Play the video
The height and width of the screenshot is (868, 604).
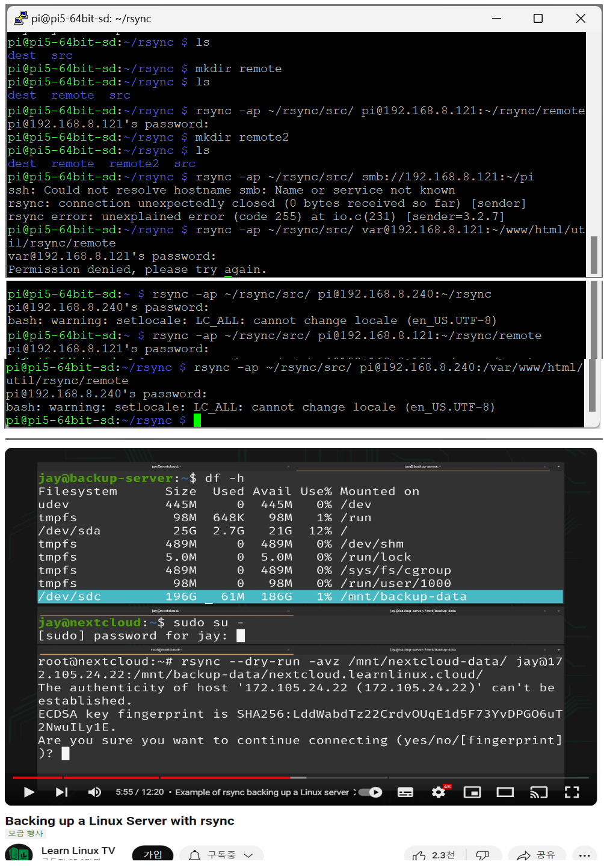click(x=28, y=792)
